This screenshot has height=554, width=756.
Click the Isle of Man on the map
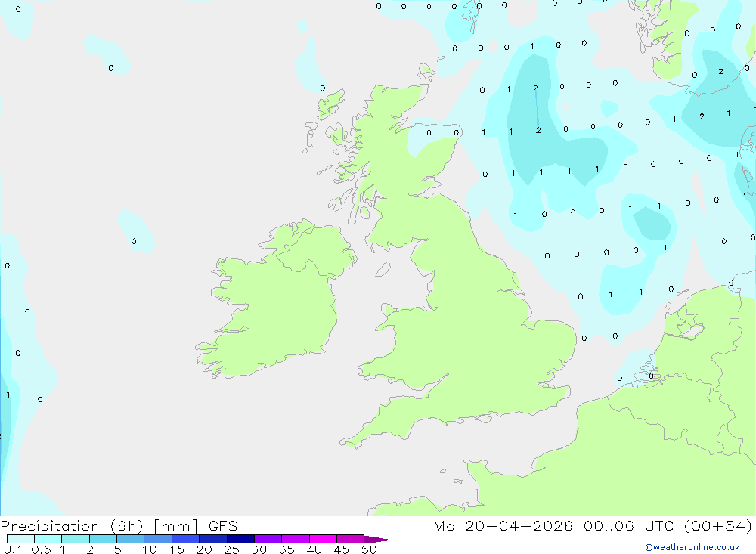pos(383,269)
